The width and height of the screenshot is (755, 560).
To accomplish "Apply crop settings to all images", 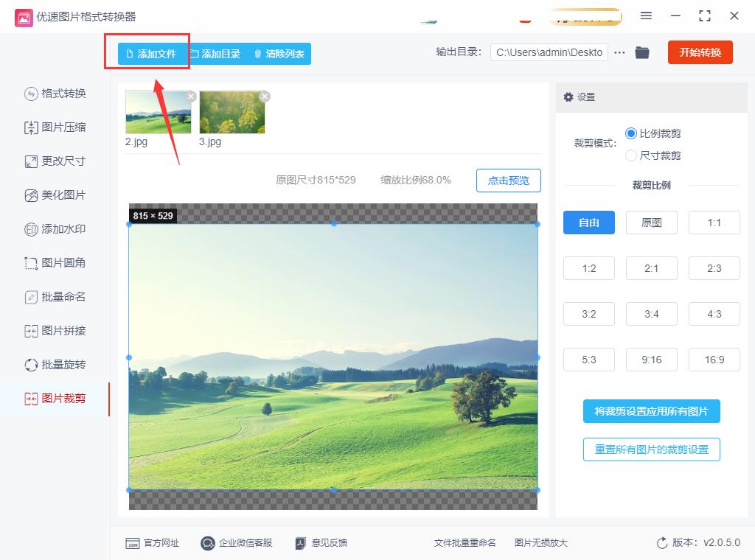I will point(651,411).
